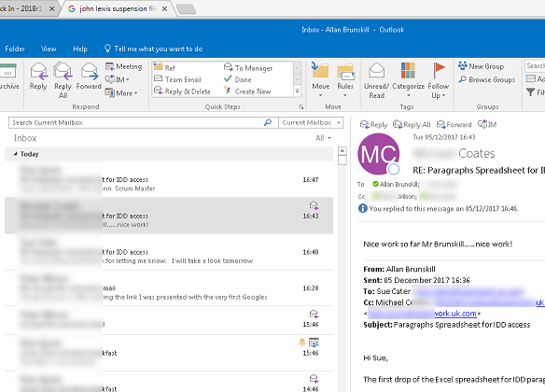
Task: Open the Move dropdown button
Action: 320,80
